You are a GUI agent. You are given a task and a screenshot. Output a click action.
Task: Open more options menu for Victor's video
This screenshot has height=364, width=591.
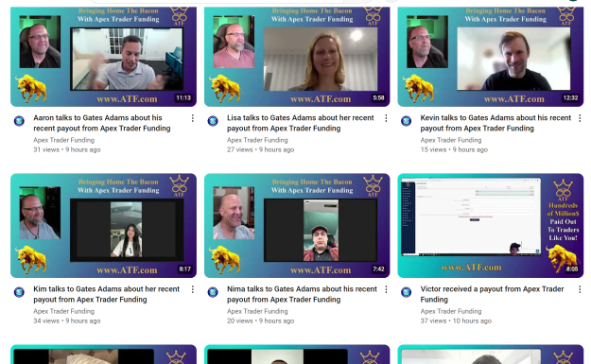[580, 289]
